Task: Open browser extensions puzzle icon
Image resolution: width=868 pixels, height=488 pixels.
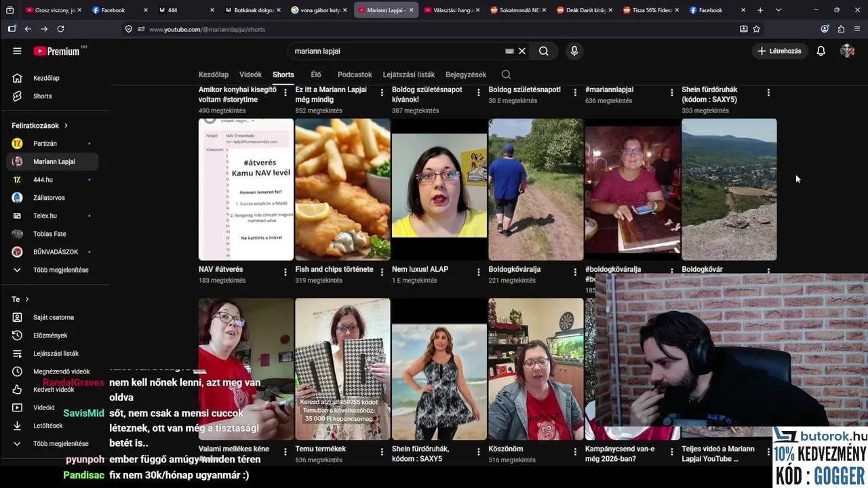Action: tap(841, 29)
